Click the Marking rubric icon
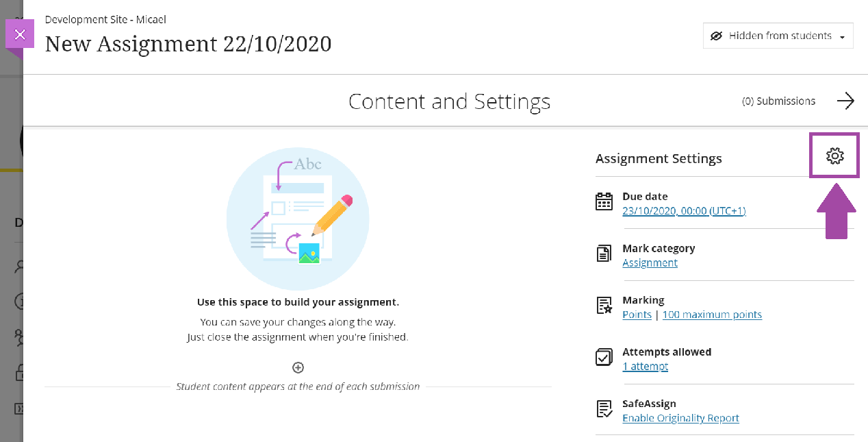Image resolution: width=868 pixels, height=442 pixels. [x=604, y=306]
